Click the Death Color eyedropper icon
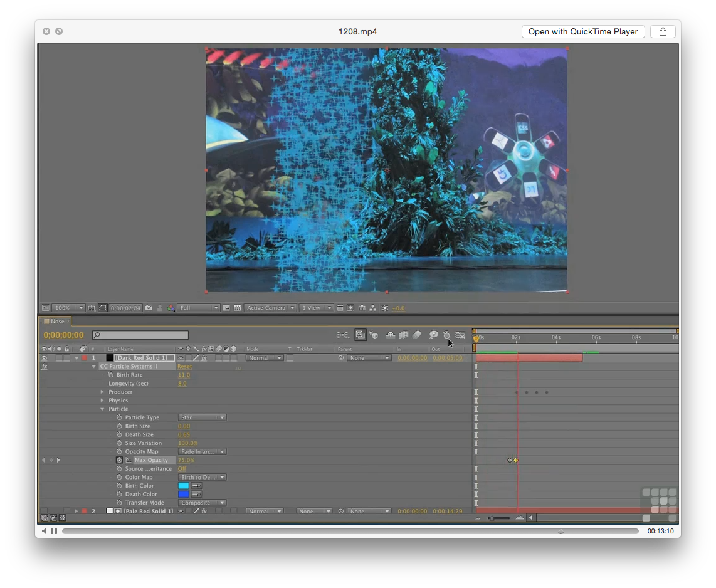Viewport: 716px width, 588px height. tap(197, 495)
